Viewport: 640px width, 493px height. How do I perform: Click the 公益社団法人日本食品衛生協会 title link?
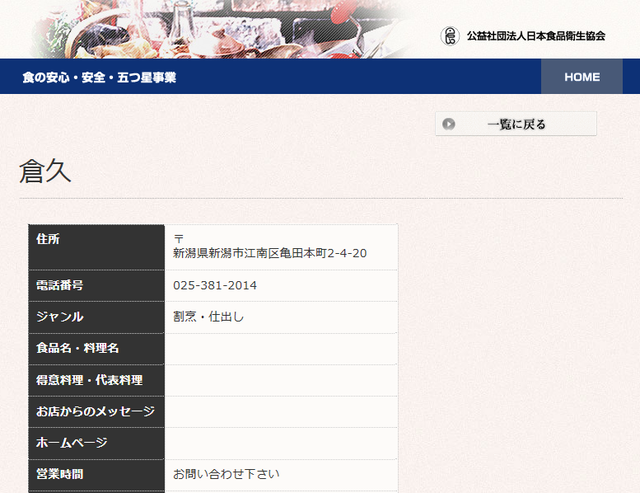click(x=536, y=36)
